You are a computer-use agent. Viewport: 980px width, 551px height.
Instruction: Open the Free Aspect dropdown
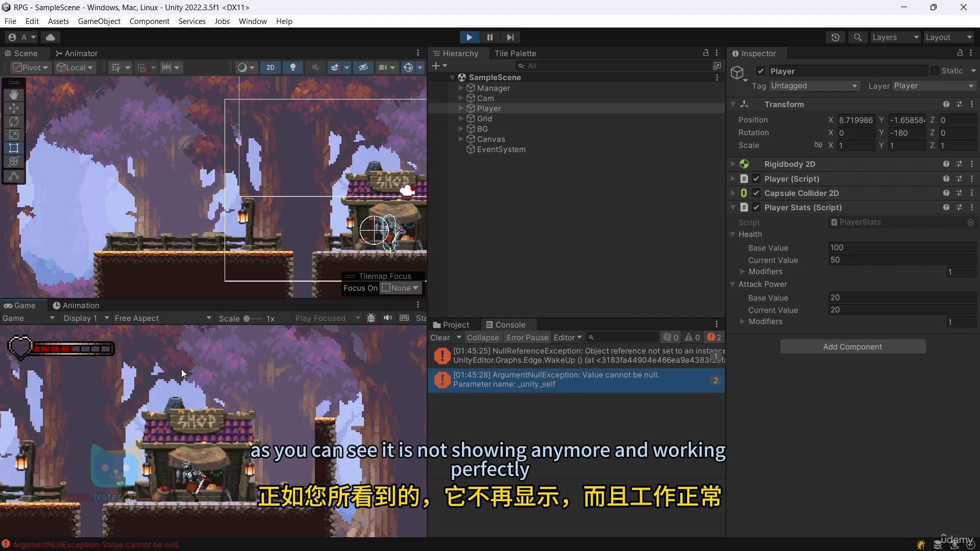pyautogui.click(x=162, y=318)
